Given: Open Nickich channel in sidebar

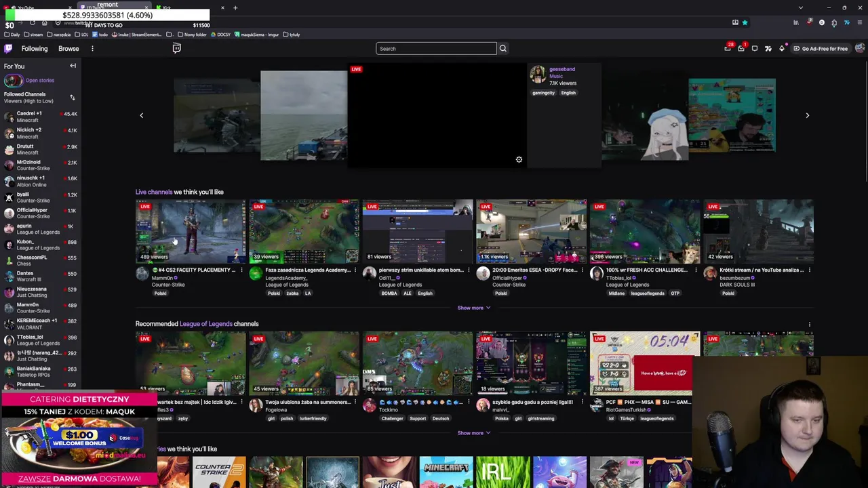Looking at the screenshot, I should [41, 133].
